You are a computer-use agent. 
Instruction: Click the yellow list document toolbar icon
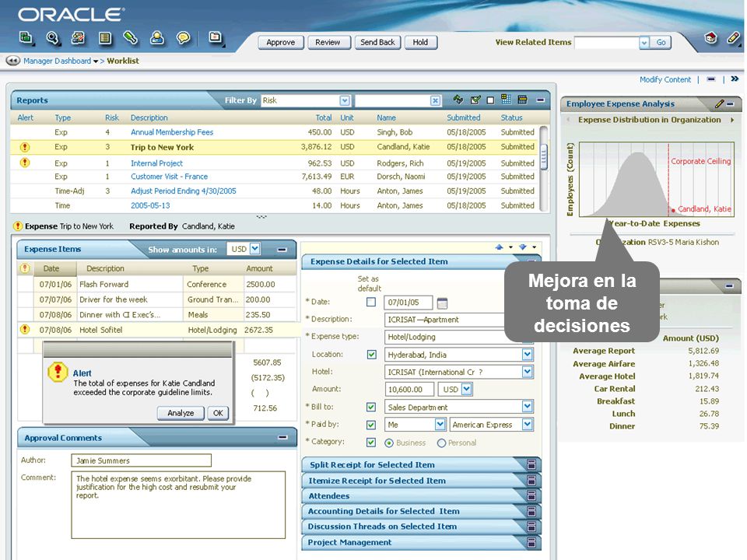coord(105,37)
